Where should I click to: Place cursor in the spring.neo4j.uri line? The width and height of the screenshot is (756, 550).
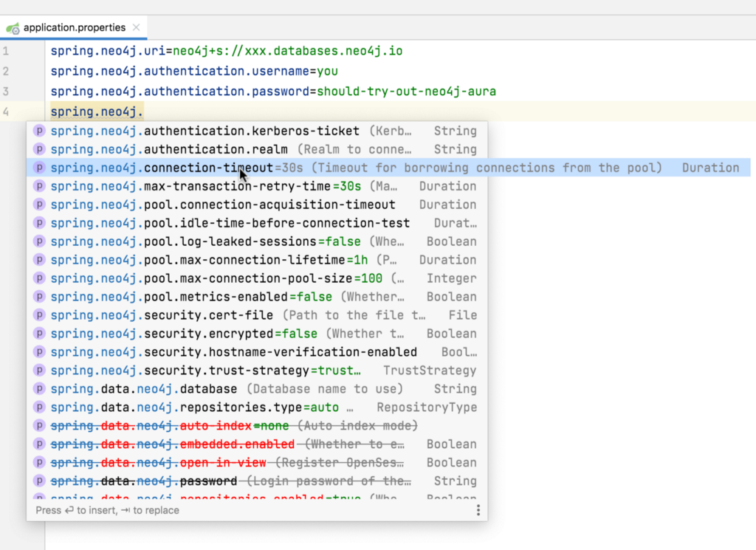pos(227,51)
